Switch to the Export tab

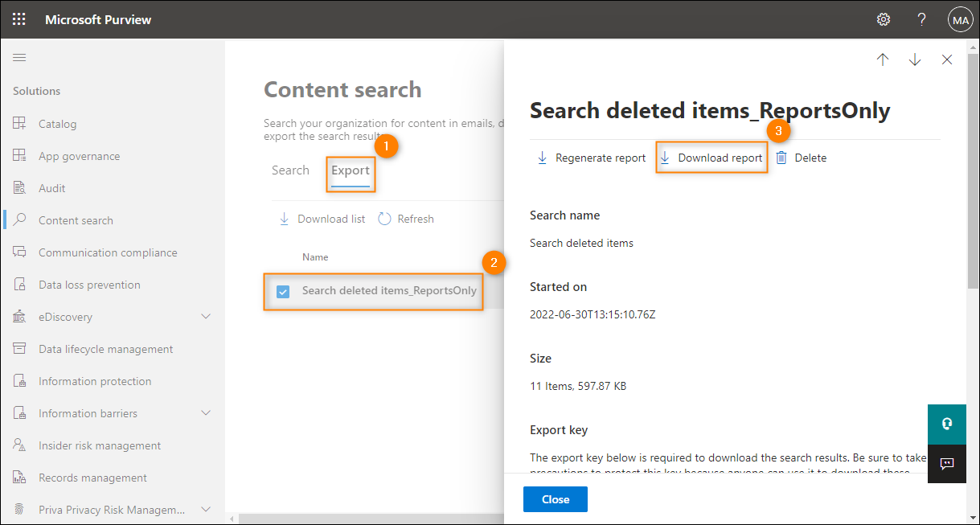click(351, 170)
